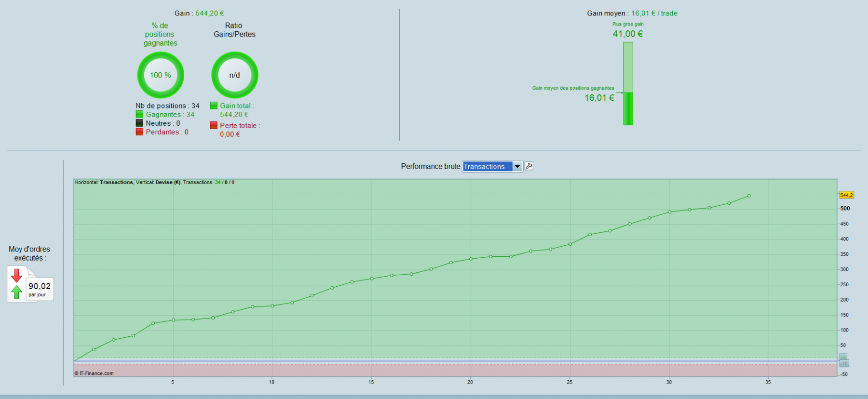Click "Moy d'ordres exécutés :" label
Screen dimensions: 868x399
pyautogui.click(x=29, y=253)
